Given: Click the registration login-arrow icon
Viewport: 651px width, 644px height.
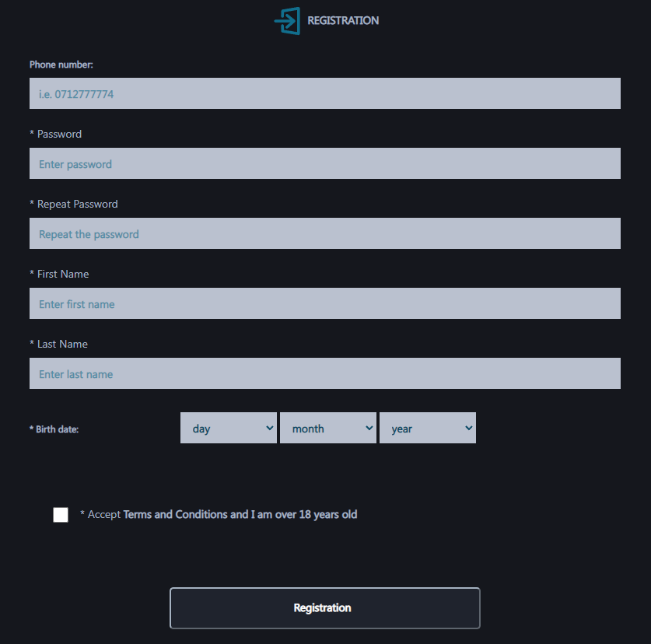Looking at the screenshot, I should 287,21.
